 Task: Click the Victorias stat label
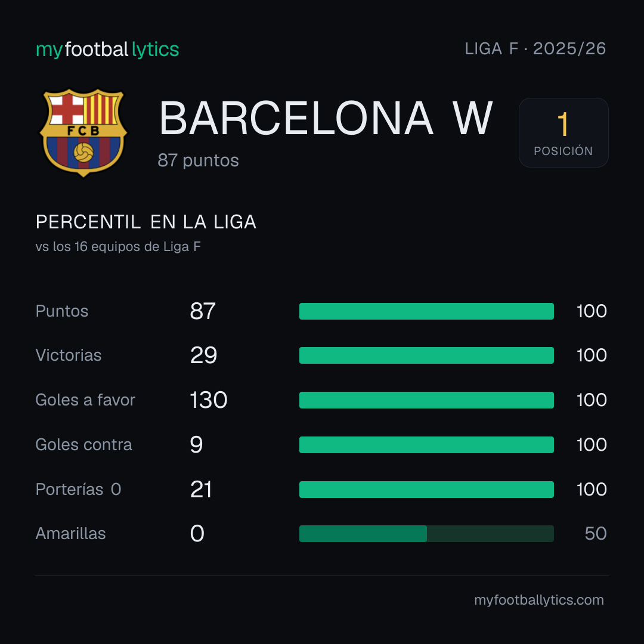point(69,355)
